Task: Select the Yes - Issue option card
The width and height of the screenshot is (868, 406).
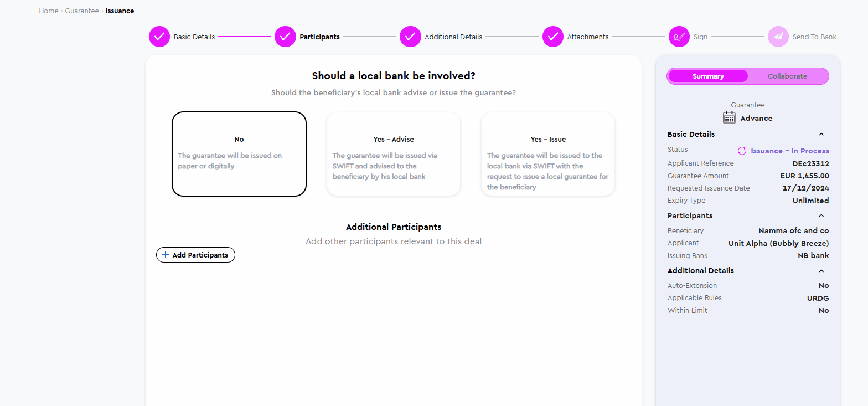Action: [548, 154]
